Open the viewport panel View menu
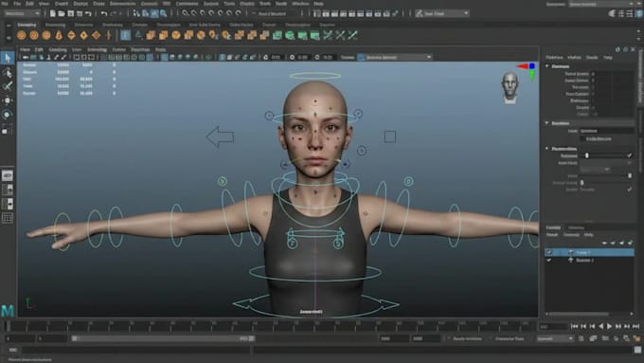 pos(25,49)
